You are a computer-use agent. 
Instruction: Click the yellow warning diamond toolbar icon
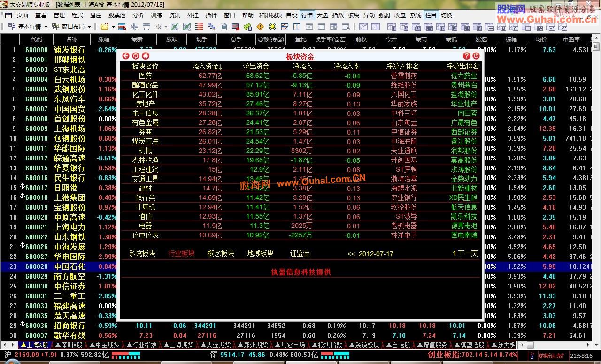pos(260,27)
